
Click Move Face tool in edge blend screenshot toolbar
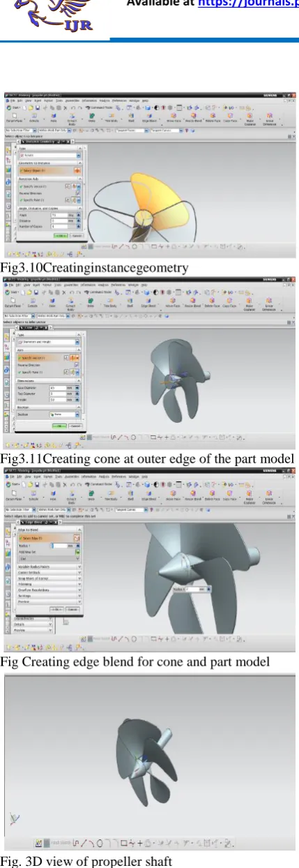click(x=171, y=493)
